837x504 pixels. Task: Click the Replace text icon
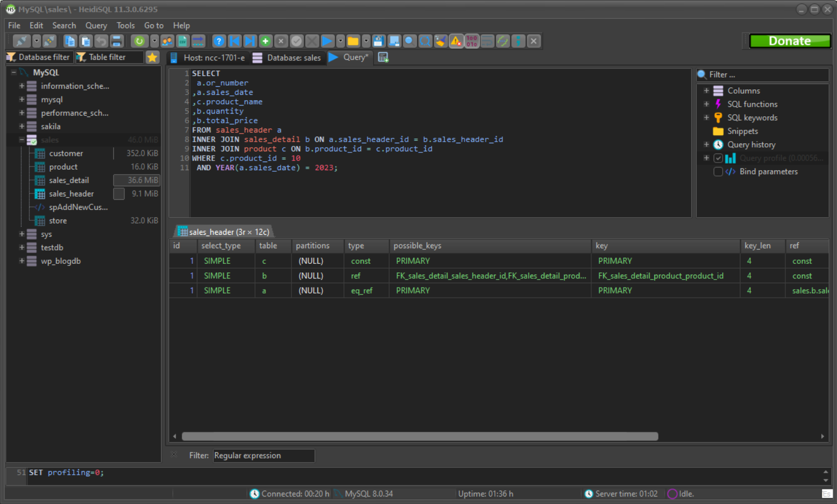[x=425, y=41]
